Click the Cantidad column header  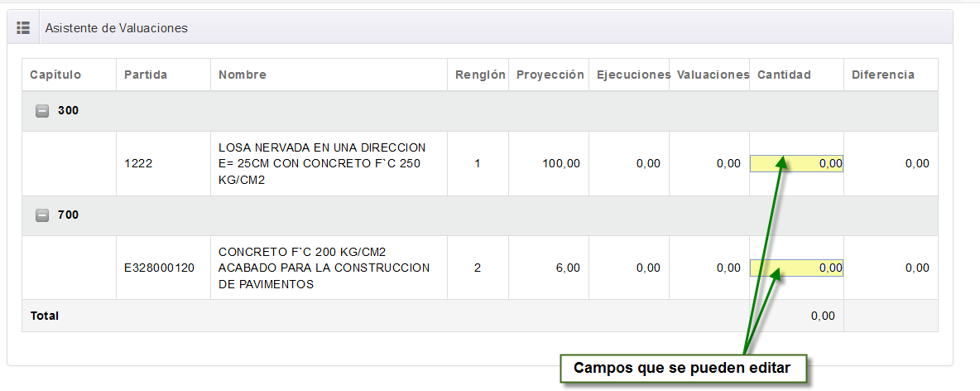click(784, 75)
